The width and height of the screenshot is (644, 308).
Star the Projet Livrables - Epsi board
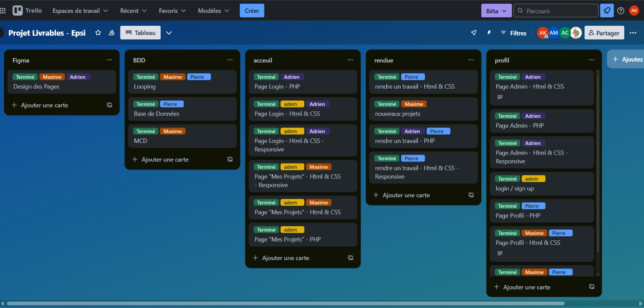pyautogui.click(x=98, y=33)
